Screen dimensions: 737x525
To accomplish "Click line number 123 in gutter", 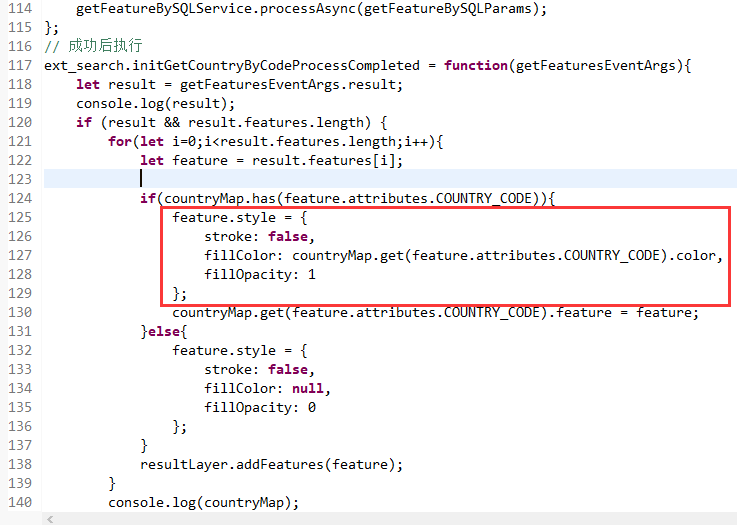I will tap(20, 179).
